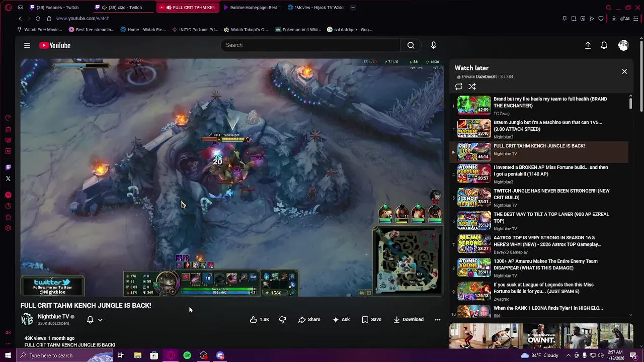Open the sal dafrique Google bookmark
Image resolution: width=644 pixels, height=362 pixels.
click(x=350, y=30)
